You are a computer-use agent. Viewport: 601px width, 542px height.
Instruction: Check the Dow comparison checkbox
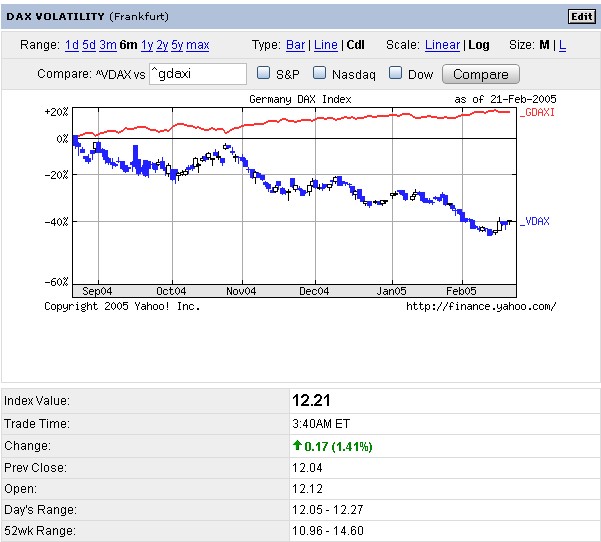pos(395,73)
